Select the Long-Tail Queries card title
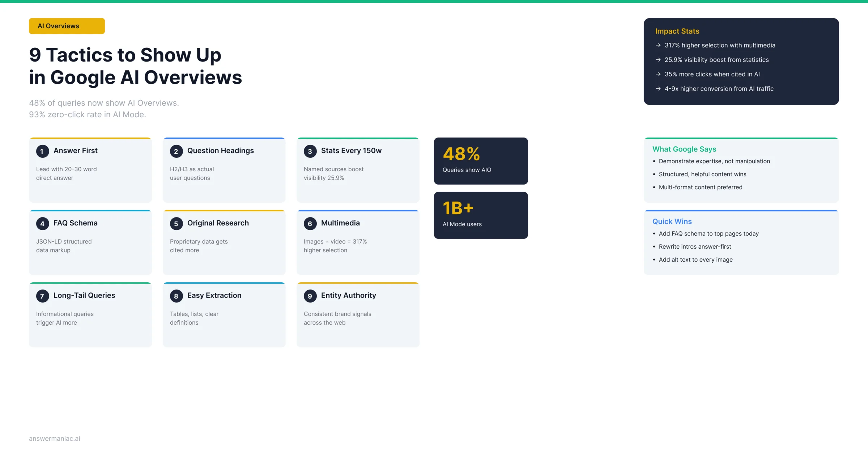Viewport: 868px width, 456px height. tap(84, 295)
